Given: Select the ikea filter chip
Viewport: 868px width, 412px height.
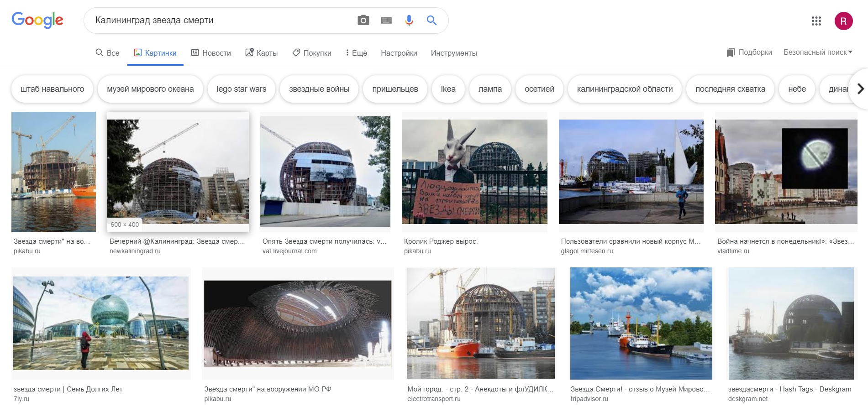Looking at the screenshot, I should (x=448, y=89).
